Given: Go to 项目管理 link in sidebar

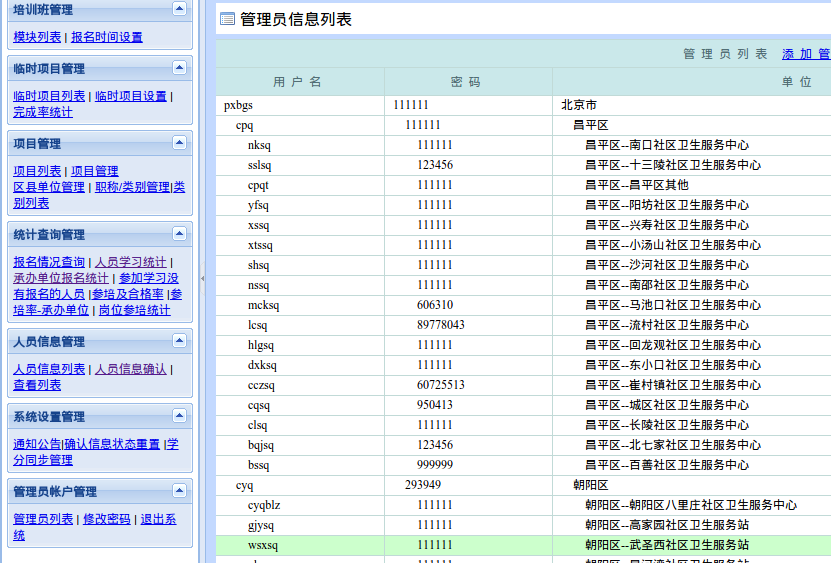Looking at the screenshot, I should (95, 171).
